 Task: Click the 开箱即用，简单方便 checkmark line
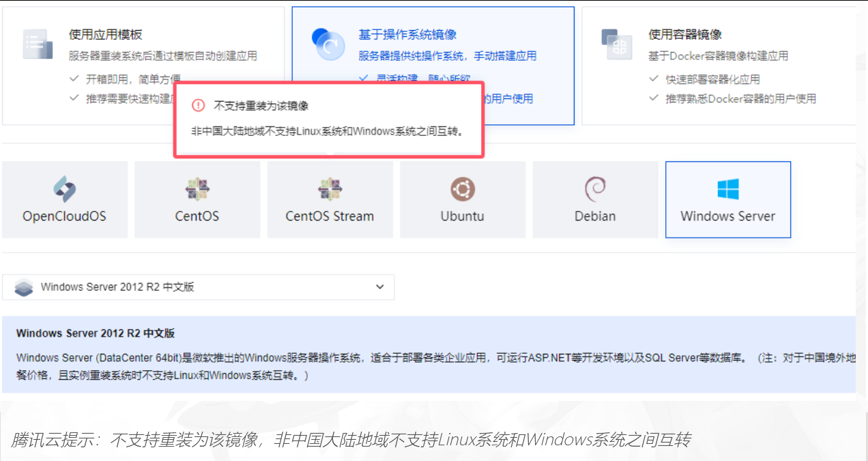tap(125, 79)
